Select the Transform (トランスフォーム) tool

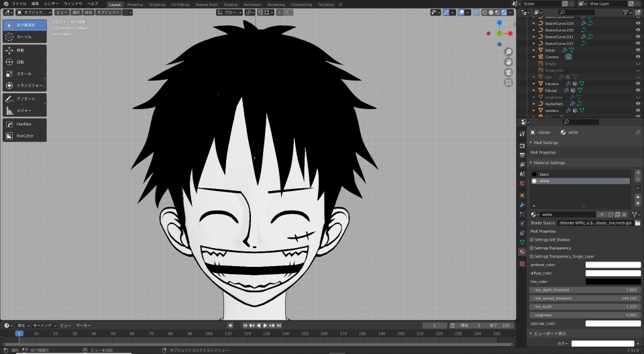coord(25,85)
